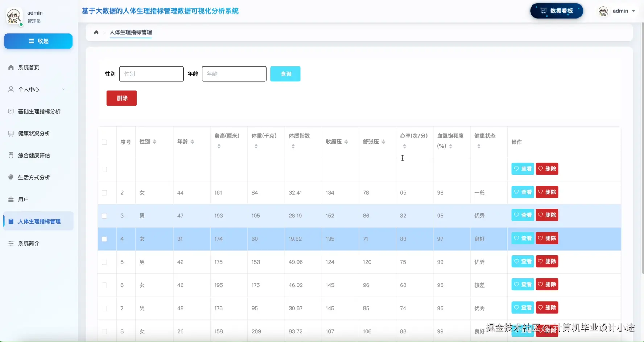The image size is (644, 342).
Task: Check the checkbox for row 5
Action: click(104, 262)
